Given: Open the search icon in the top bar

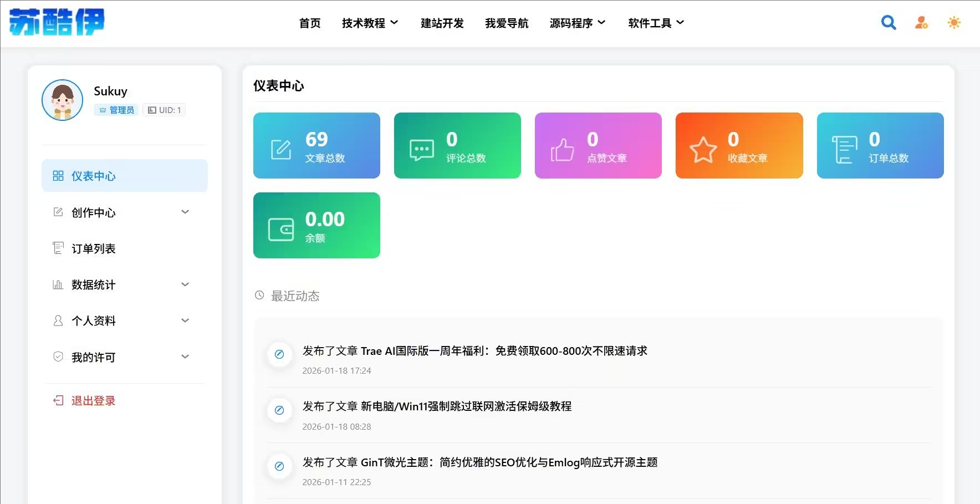Looking at the screenshot, I should (x=888, y=22).
